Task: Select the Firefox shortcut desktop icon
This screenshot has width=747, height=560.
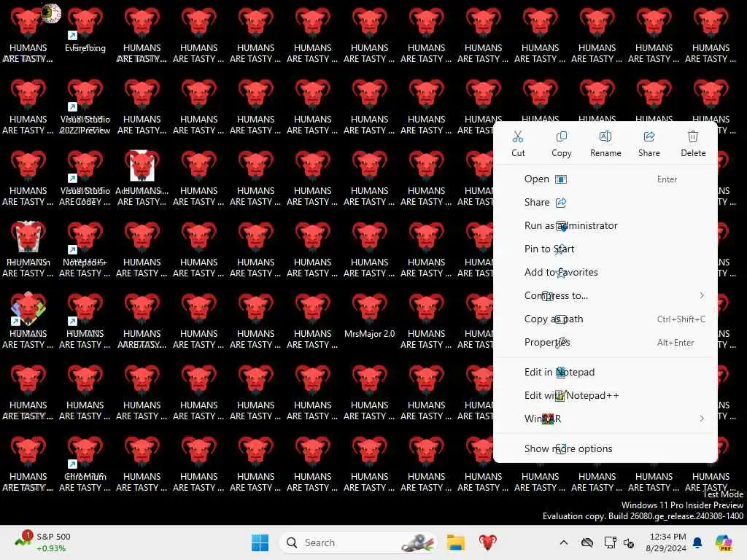Action: tap(85, 29)
